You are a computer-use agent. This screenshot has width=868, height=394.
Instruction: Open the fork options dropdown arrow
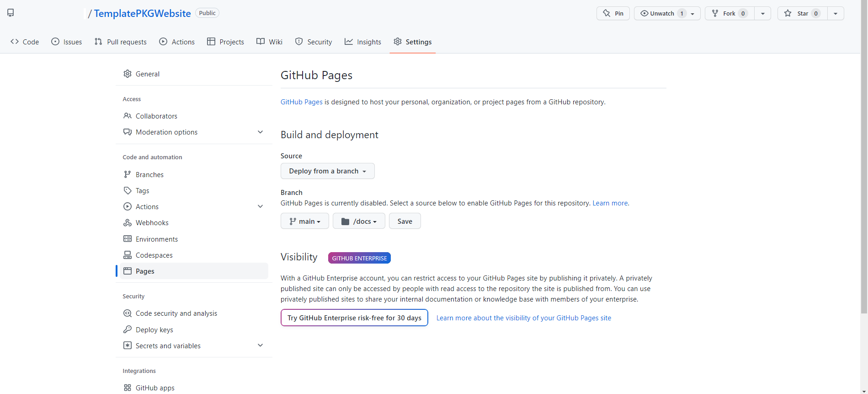tap(762, 13)
